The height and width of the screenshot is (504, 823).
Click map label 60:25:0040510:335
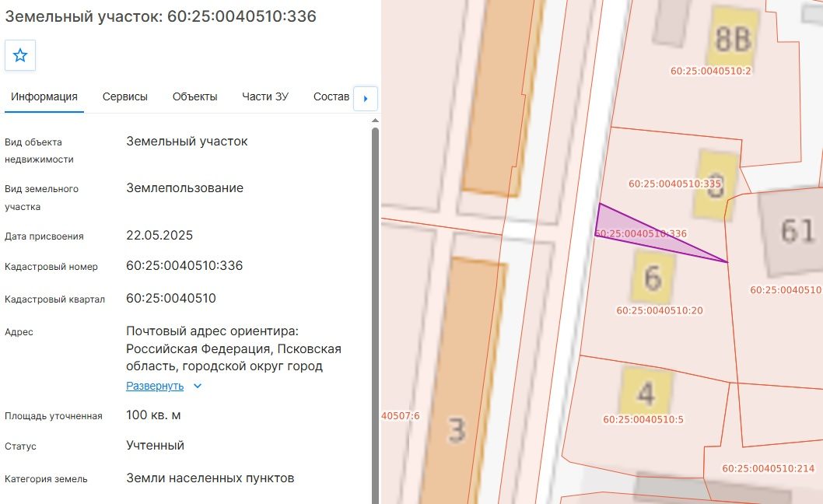[x=674, y=184]
